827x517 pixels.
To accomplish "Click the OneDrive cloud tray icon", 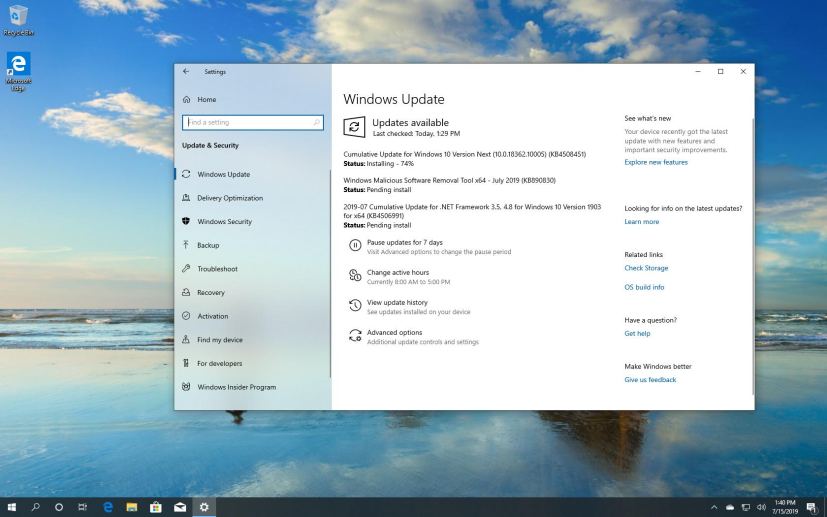I will (x=730, y=508).
